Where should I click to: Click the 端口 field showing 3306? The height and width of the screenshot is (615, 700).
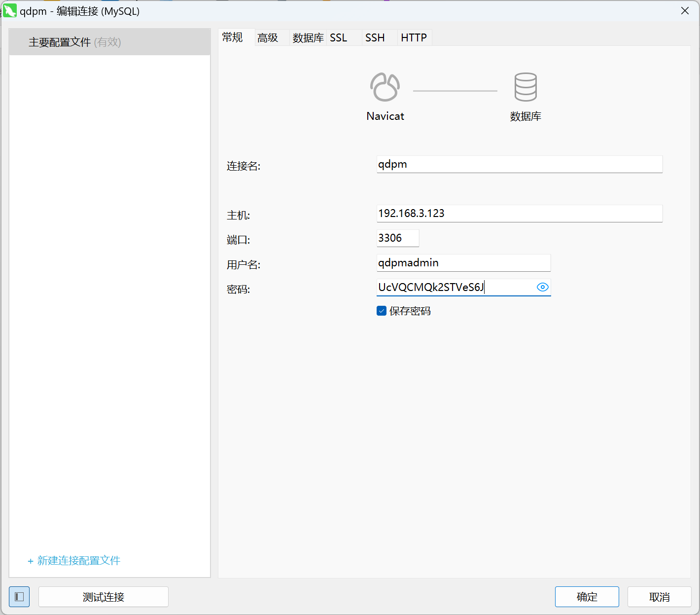tap(398, 238)
